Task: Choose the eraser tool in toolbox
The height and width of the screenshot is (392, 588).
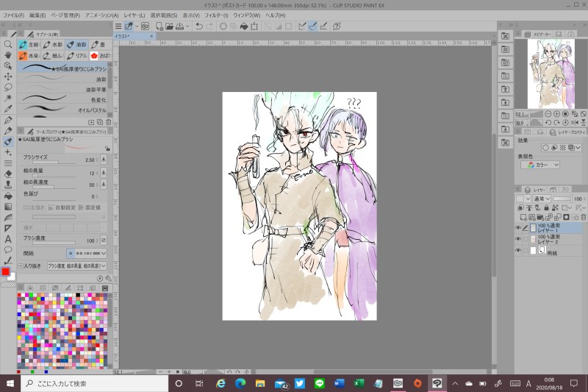Action: coord(8,174)
